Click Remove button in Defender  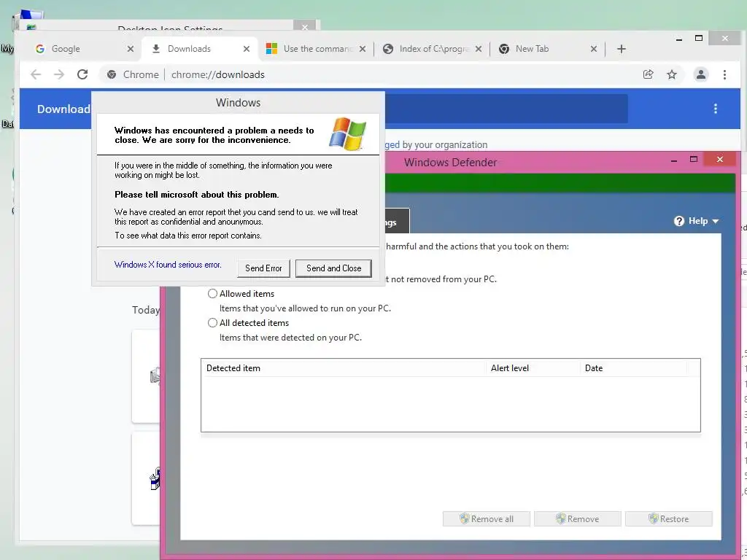click(x=578, y=518)
